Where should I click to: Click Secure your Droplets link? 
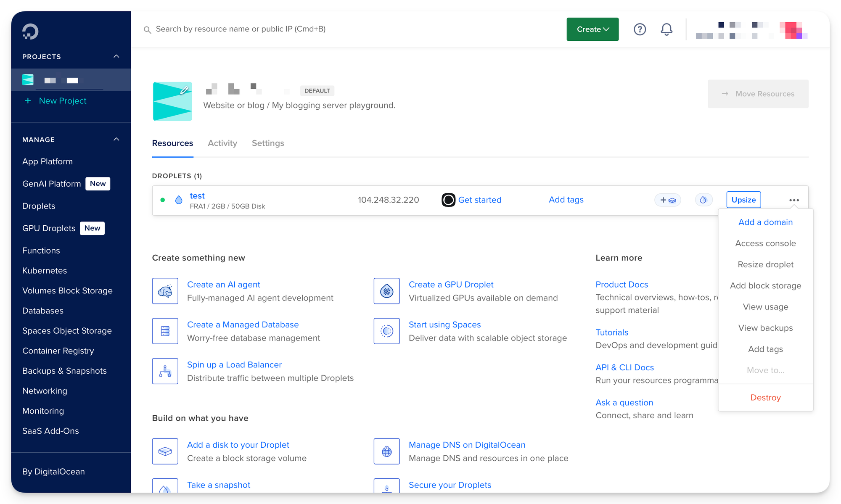(x=450, y=485)
